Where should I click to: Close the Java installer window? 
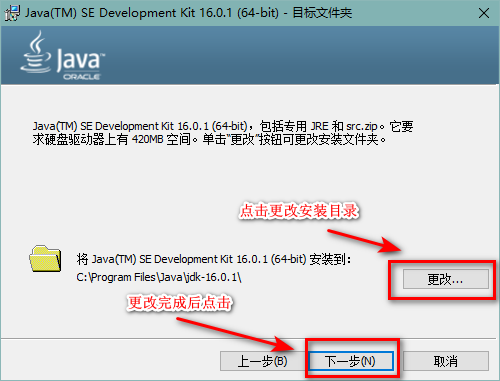[484, 13]
